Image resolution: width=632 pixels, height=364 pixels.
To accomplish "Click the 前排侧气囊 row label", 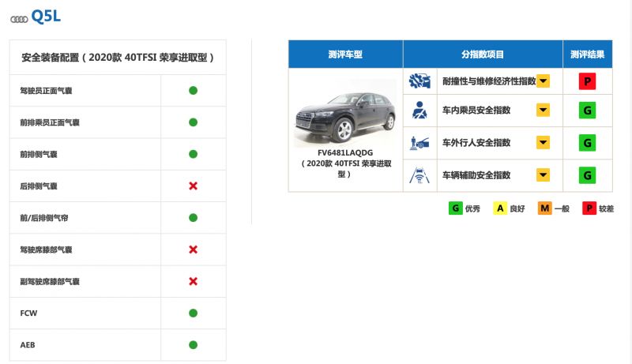I will (39, 155).
